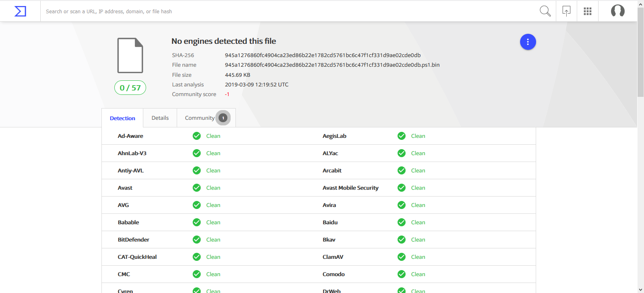Click the page vertical scrollbar thumb
The image size is (644, 293).
[640, 52]
